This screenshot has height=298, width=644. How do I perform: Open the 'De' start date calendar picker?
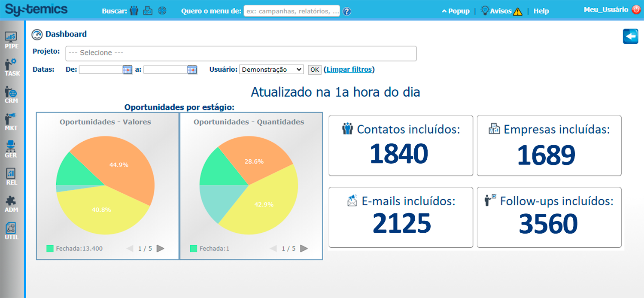tap(128, 70)
